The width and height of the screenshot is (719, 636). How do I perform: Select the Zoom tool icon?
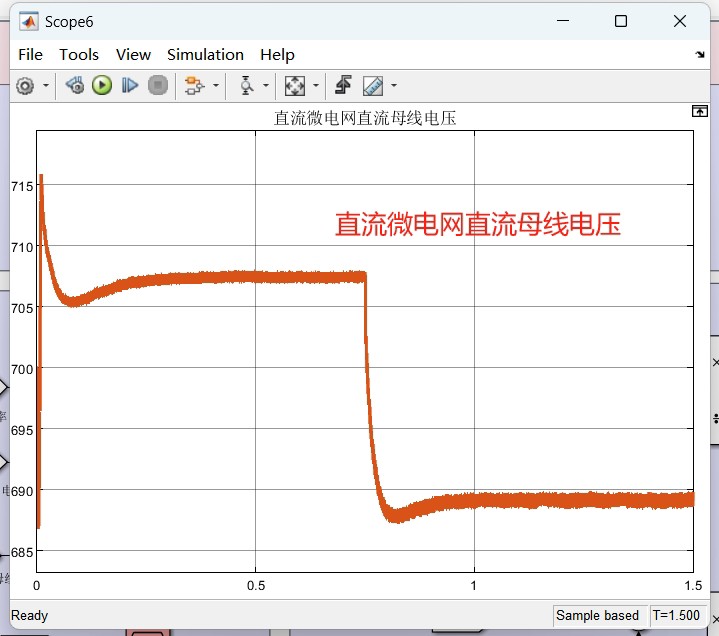(x=246, y=86)
